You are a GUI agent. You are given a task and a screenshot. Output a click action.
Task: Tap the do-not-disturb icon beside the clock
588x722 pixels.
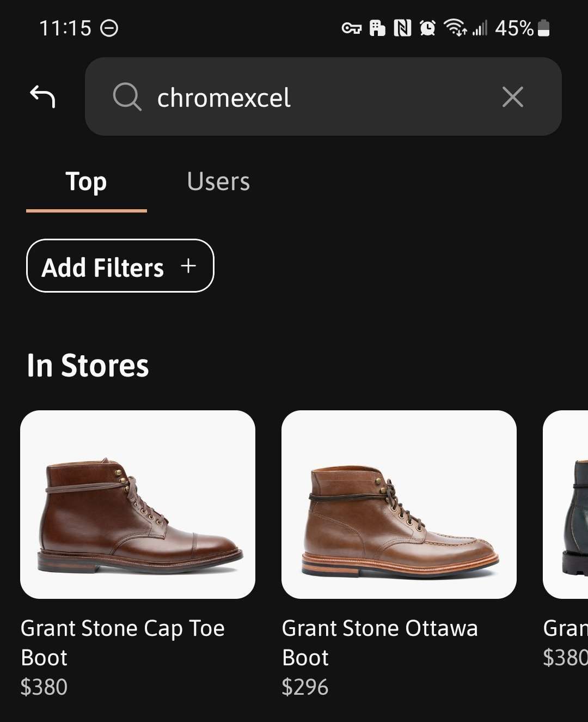coord(109,28)
